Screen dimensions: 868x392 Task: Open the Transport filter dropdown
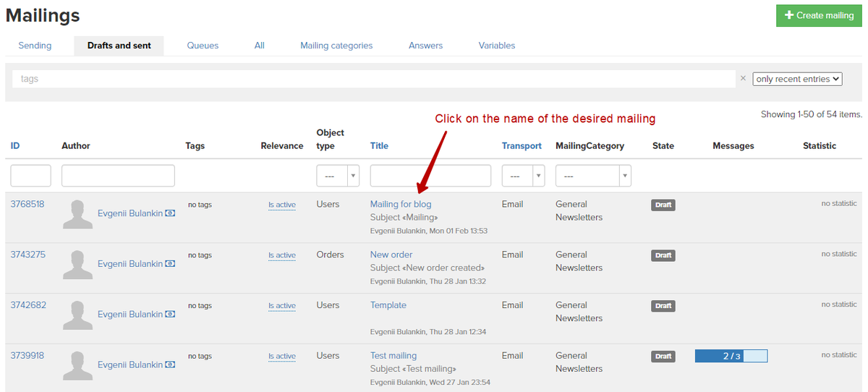click(x=523, y=176)
